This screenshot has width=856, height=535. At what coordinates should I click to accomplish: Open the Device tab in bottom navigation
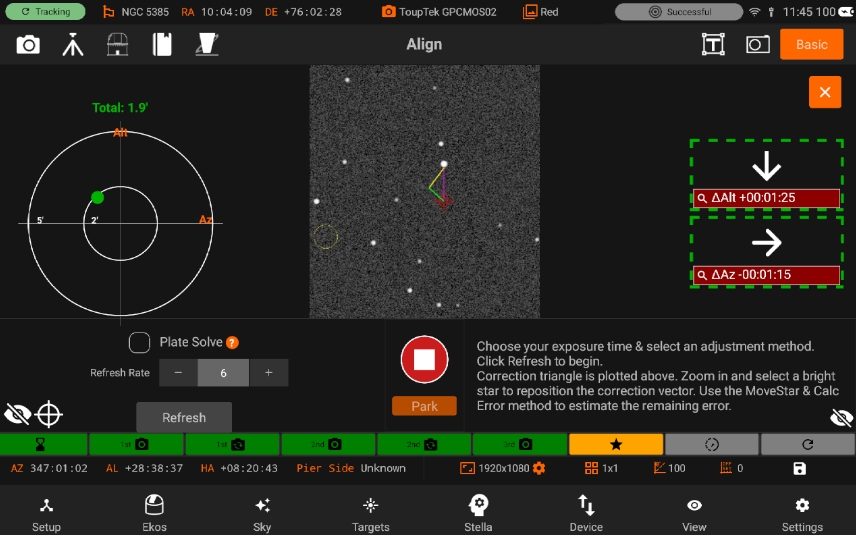(x=586, y=514)
